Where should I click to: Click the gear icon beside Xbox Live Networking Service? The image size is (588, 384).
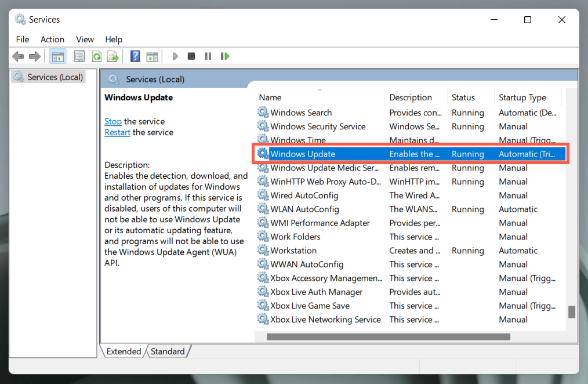point(263,319)
